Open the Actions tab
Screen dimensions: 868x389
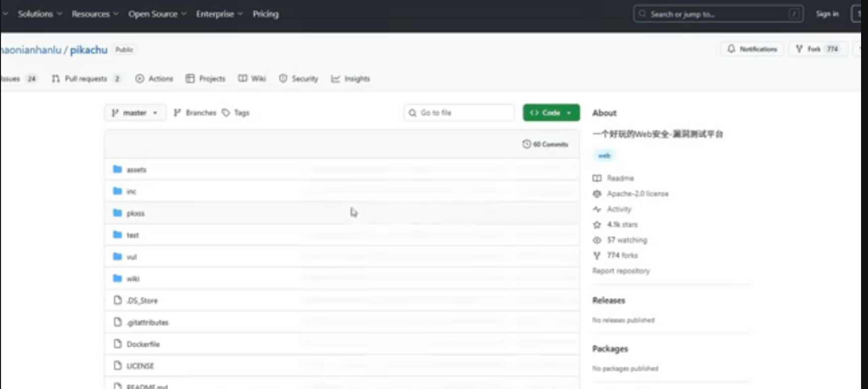[x=154, y=78]
